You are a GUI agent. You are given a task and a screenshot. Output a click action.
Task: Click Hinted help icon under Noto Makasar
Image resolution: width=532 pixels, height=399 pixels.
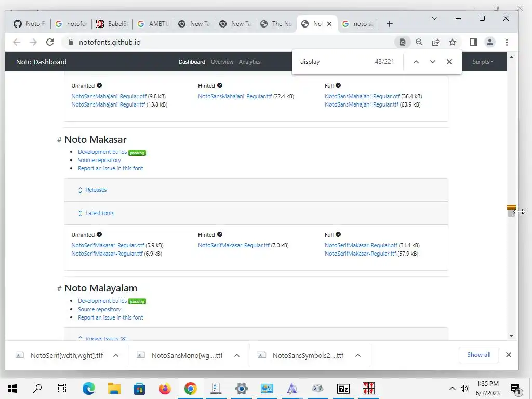(220, 234)
